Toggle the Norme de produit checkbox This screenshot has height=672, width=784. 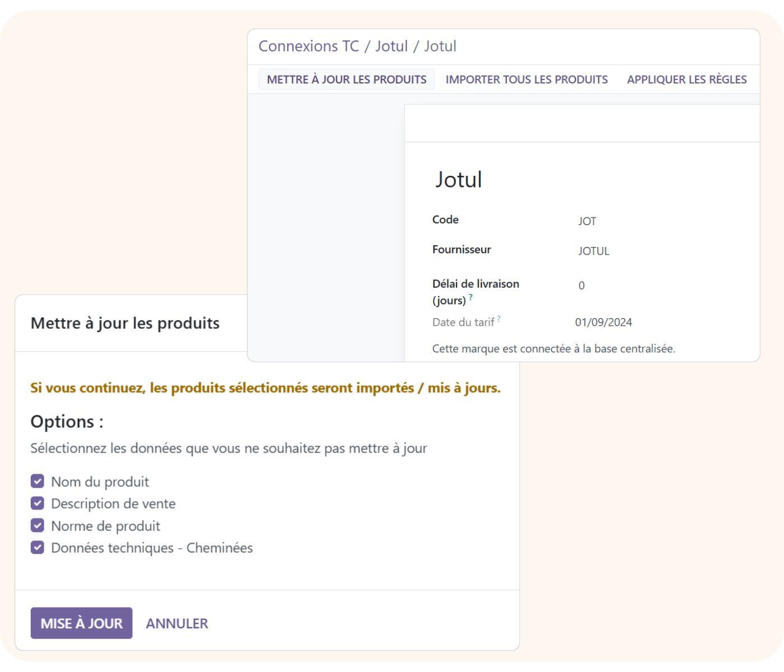click(38, 526)
